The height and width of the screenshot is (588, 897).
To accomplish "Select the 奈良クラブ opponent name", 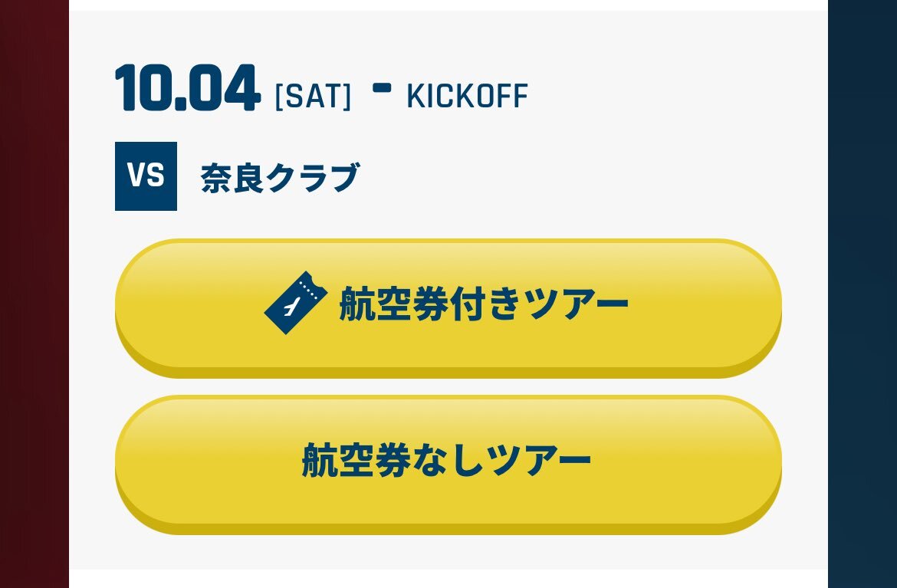I will point(281,177).
